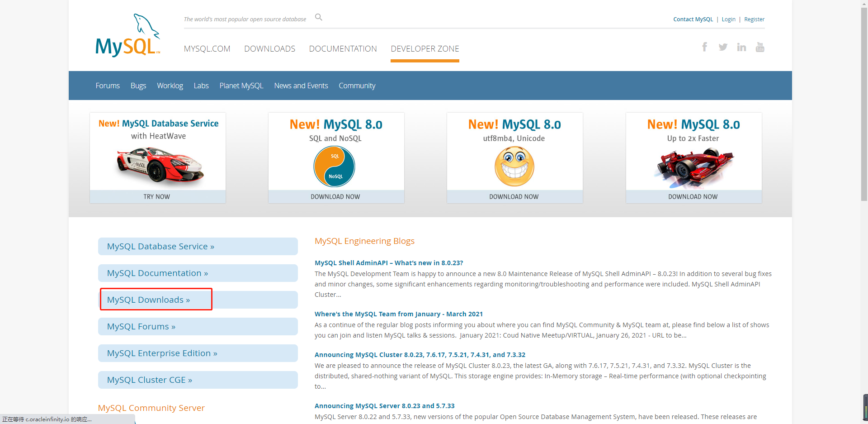This screenshot has height=424, width=868.
Task: Expand MySQL Downloads in the sidebar
Action: pyautogui.click(x=149, y=299)
